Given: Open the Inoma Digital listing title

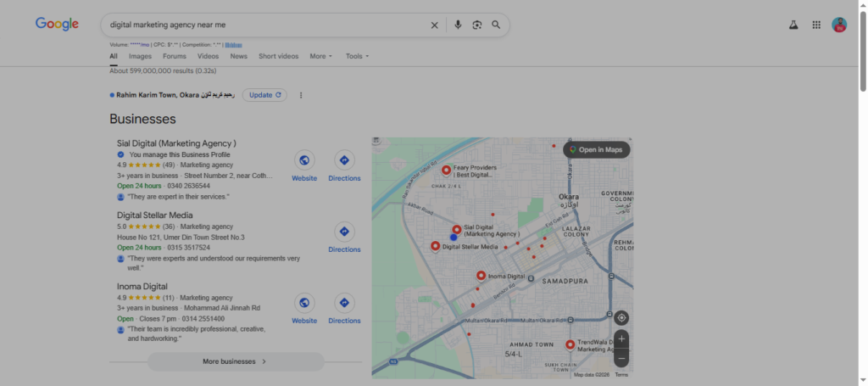Looking at the screenshot, I should click(142, 287).
